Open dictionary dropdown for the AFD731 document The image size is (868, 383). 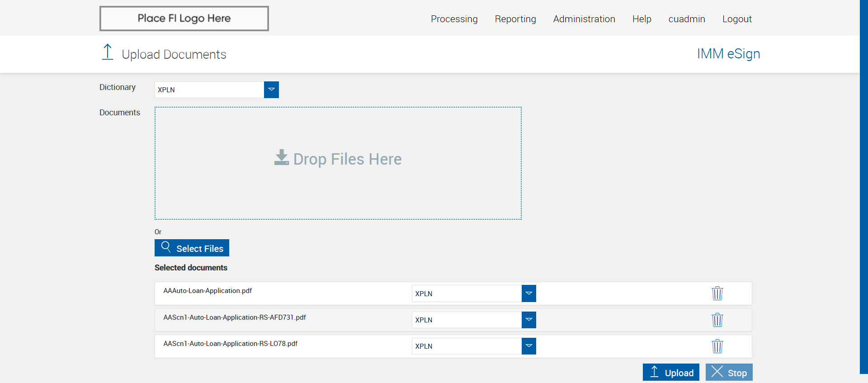coord(528,320)
